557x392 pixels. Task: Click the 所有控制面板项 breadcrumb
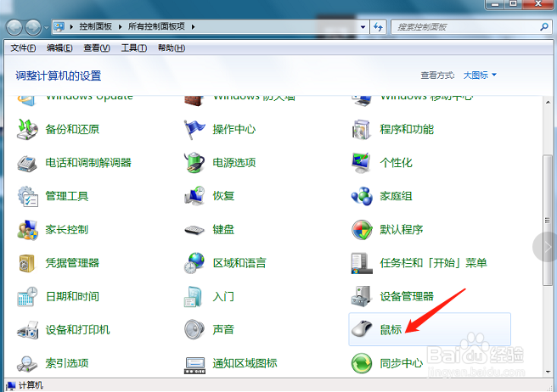[x=156, y=26]
